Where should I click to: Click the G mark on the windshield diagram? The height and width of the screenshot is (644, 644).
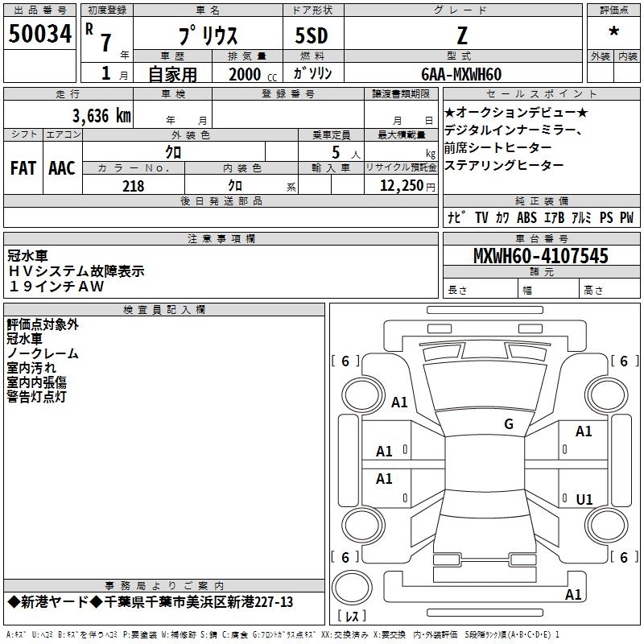click(x=508, y=424)
